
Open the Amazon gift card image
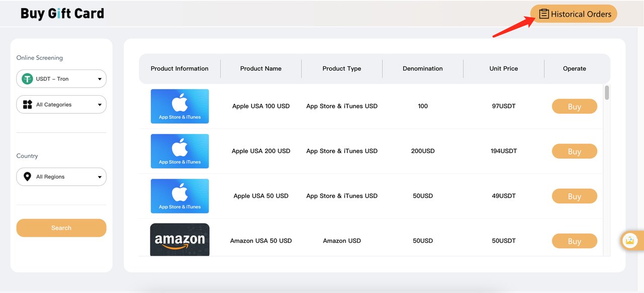coord(180,240)
